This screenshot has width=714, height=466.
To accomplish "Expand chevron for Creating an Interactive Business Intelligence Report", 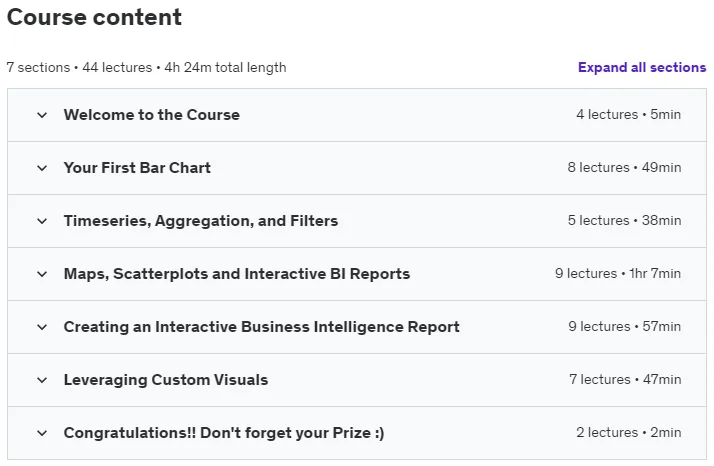I will tap(42, 327).
